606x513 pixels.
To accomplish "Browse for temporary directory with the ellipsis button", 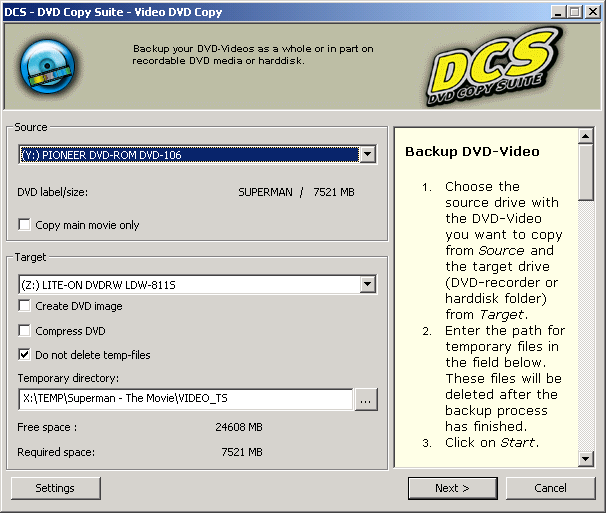I will pos(366,399).
